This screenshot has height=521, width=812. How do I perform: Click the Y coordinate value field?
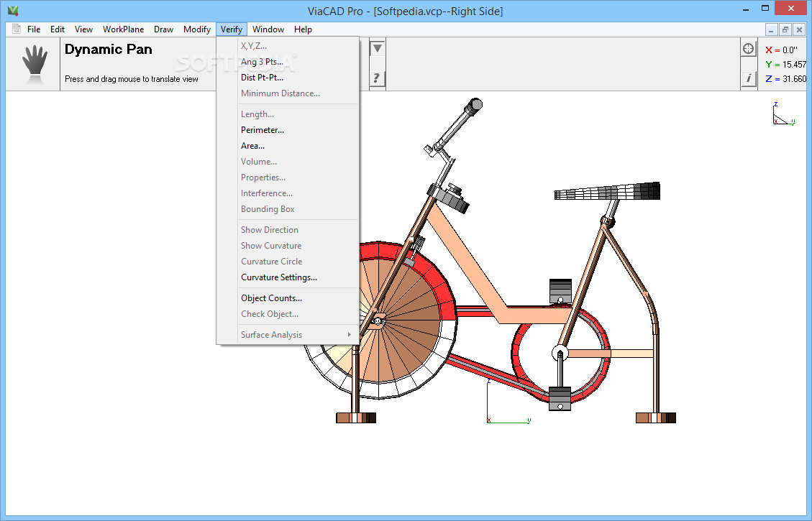(794, 65)
